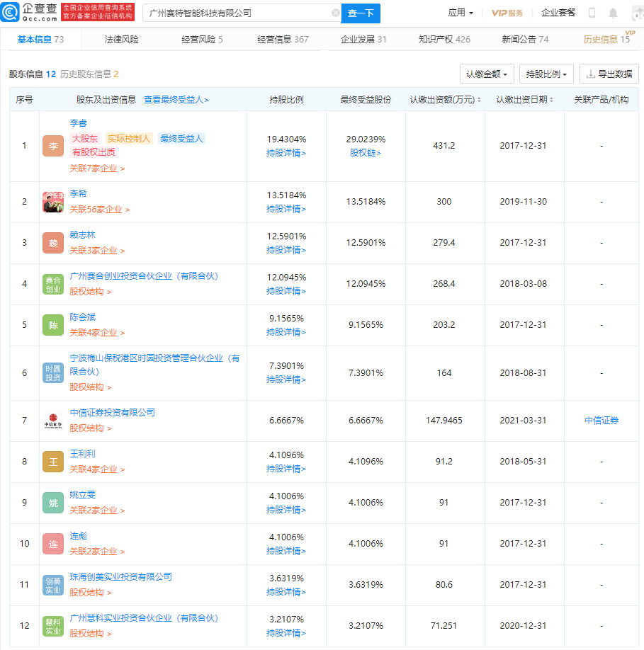Open VIP服务 link
Viewport: 644px width, 650px height.
(507, 13)
